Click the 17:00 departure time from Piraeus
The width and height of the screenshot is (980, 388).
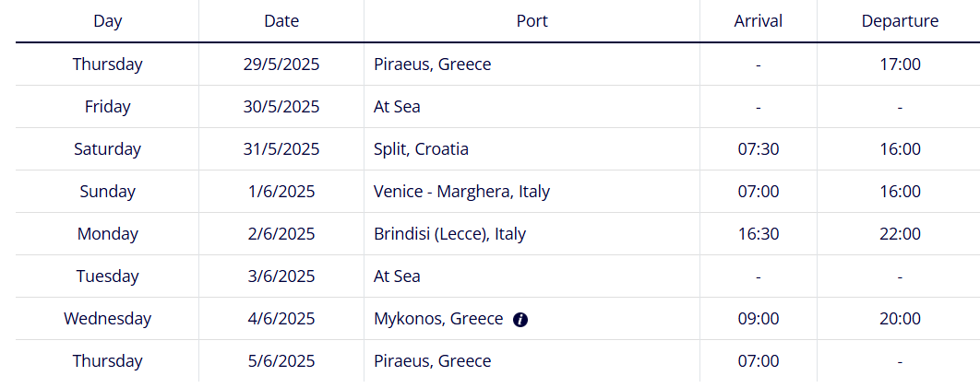(x=900, y=65)
